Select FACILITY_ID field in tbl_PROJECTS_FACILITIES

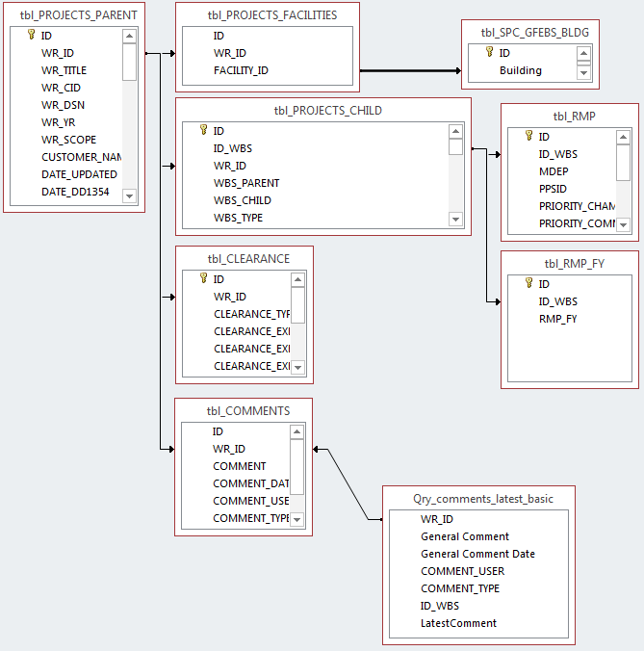(241, 70)
